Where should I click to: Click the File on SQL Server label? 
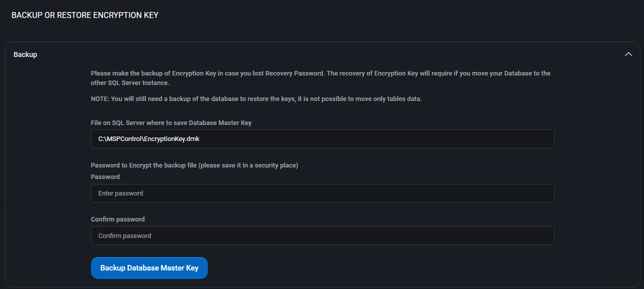click(x=171, y=122)
